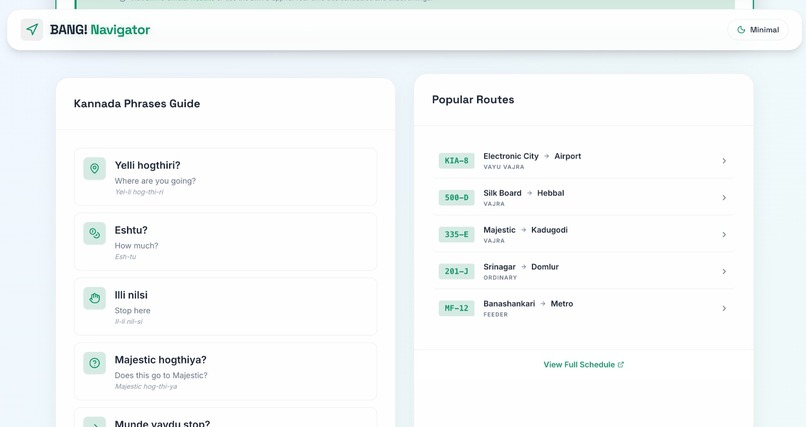The height and width of the screenshot is (427, 806).
Task: Click the 'How much?' translation text
Action: pyautogui.click(x=136, y=246)
